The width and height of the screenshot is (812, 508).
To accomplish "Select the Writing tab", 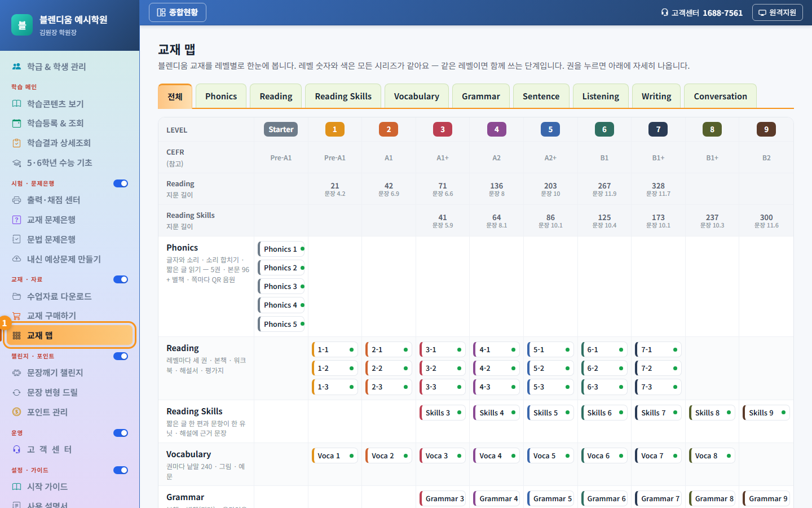I will [656, 96].
